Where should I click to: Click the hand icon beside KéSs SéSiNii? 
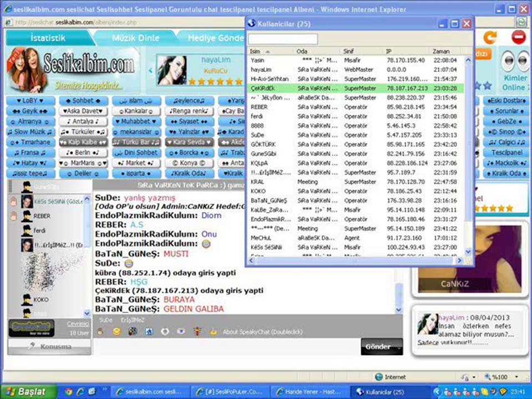click(x=13, y=202)
